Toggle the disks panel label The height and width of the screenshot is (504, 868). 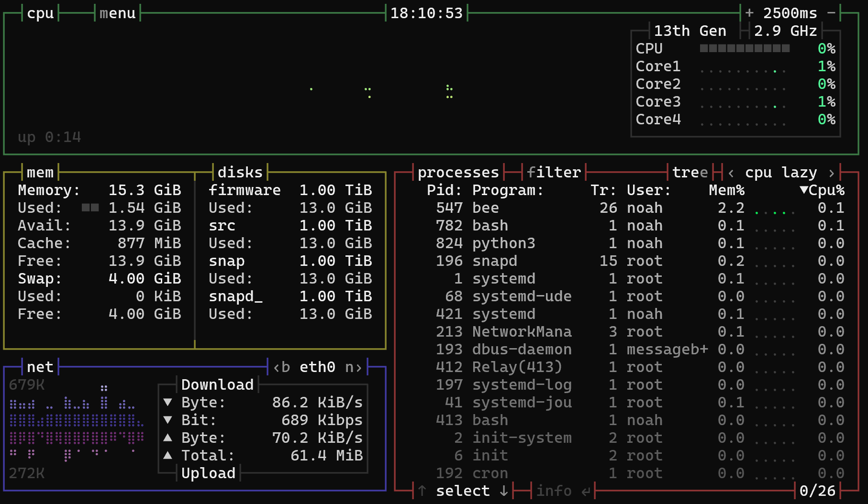[x=240, y=172]
